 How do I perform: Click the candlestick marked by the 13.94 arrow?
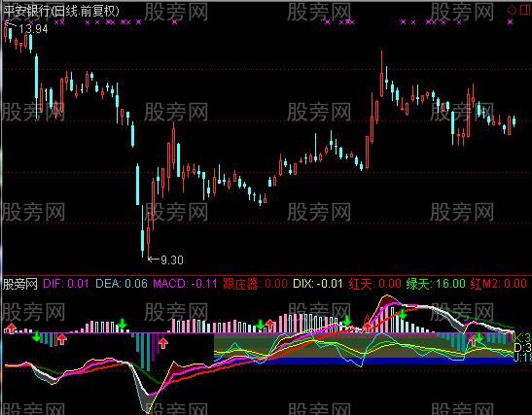pos(6,32)
